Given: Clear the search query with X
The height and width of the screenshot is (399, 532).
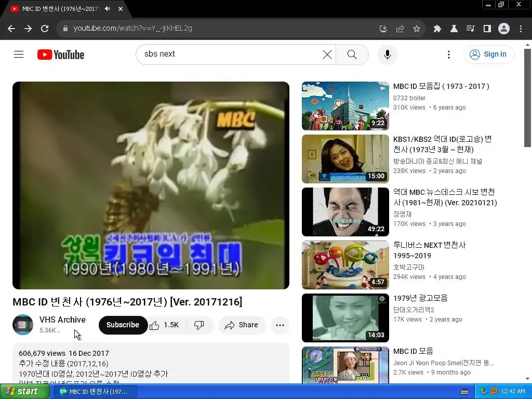Looking at the screenshot, I should click(x=327, y=54).
